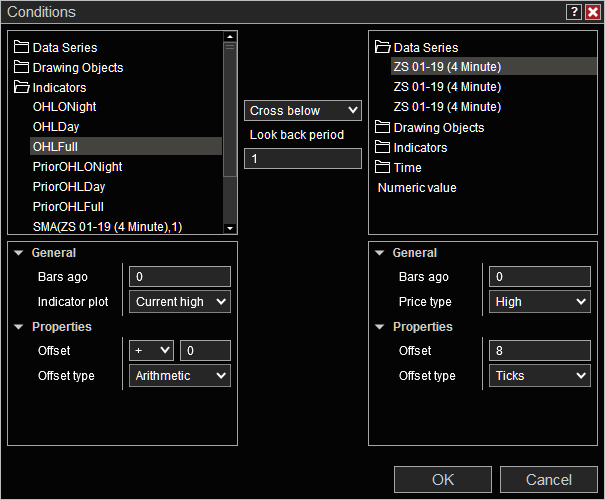Click the right Bars ago input field
This screenshot has width=605, height=500.
(x=540, y=276)
